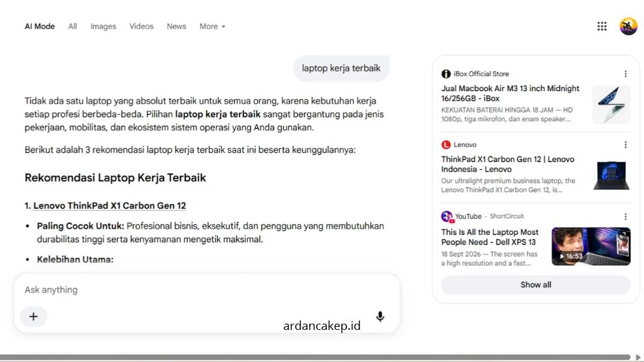Click the ShortCircuit channel name
Viewport: 644px width, 362px height.
(x=506, y=216)
